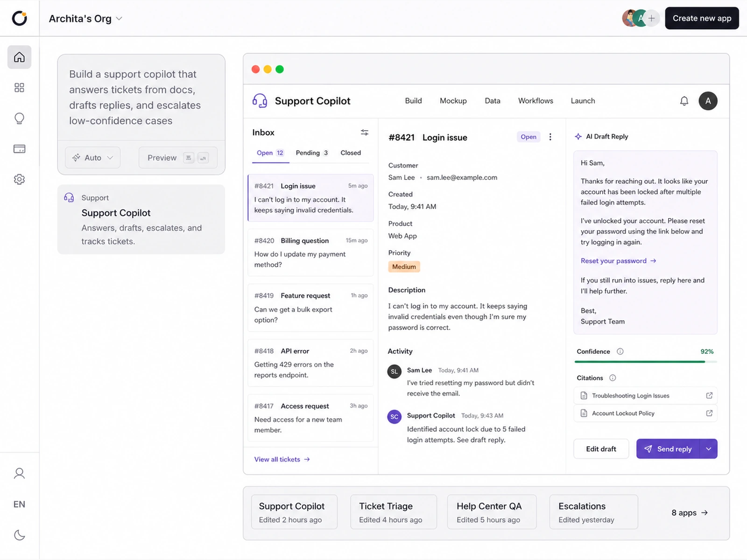The height and width of the screenshot is (560, 747).
Task: Click the 8 apps arrow link
Action: coord(690,513)
